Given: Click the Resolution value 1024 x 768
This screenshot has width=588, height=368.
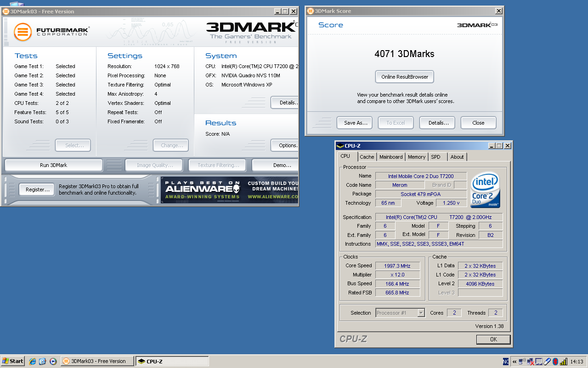Looking at the screenshot, I should 167,66.
